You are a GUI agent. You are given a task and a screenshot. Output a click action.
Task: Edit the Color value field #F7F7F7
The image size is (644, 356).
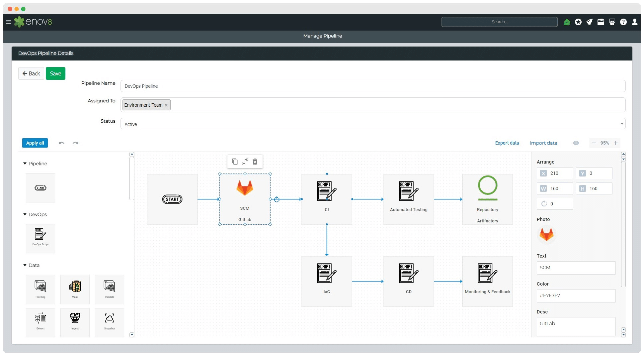click(x=576, y=296)
